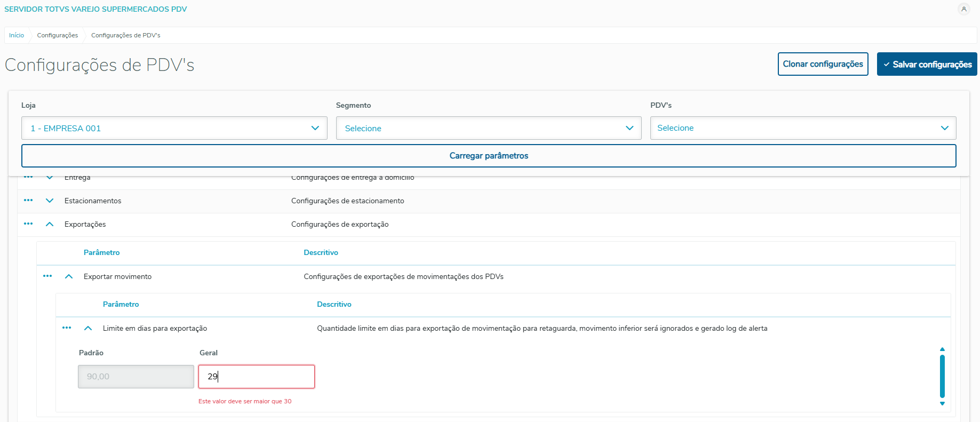Viewport: 980px width, 422px height.
Task: Open the PDV's dropdown
Action: 802,128
